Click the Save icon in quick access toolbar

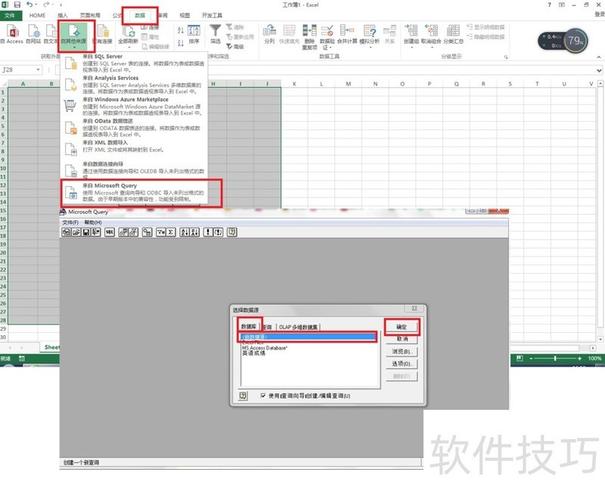17,5
